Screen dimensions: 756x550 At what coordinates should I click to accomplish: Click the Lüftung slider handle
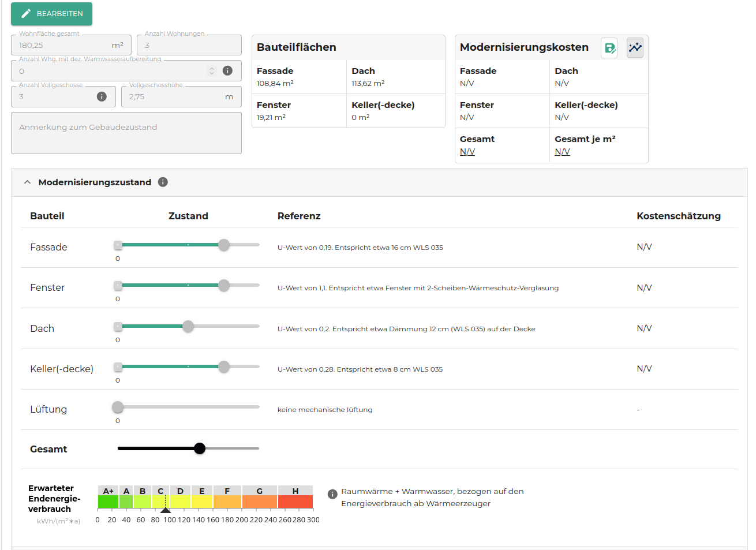[118, 407]
